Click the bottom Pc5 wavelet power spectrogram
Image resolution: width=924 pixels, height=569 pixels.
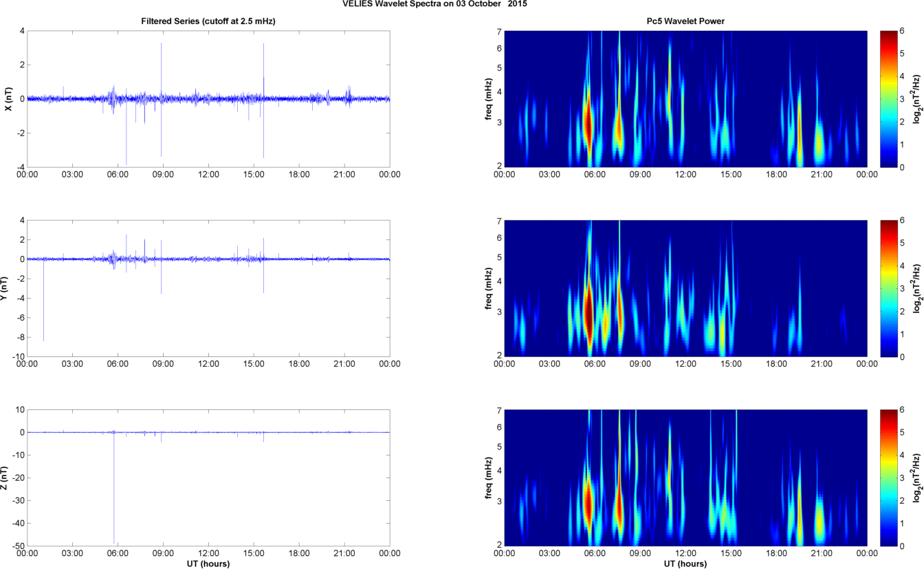(685, 477)
